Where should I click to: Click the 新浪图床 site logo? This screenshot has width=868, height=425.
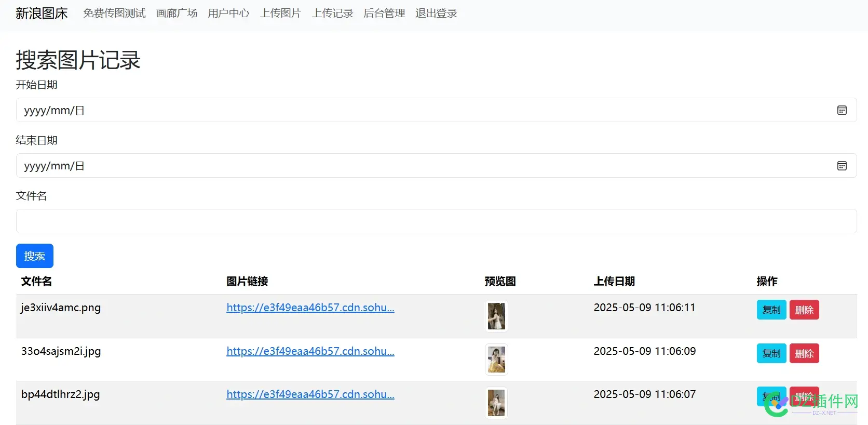[42, 14]
